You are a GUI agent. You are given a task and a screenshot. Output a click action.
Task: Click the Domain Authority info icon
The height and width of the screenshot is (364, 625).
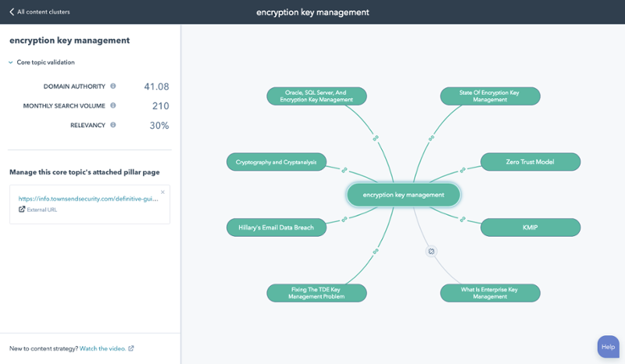pyautogui.click(x=113, y=86)
